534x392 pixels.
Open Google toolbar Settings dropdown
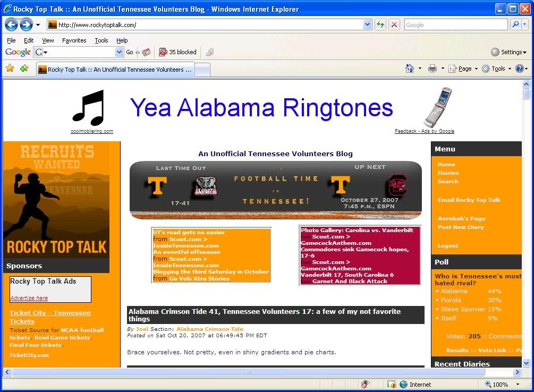509,52
